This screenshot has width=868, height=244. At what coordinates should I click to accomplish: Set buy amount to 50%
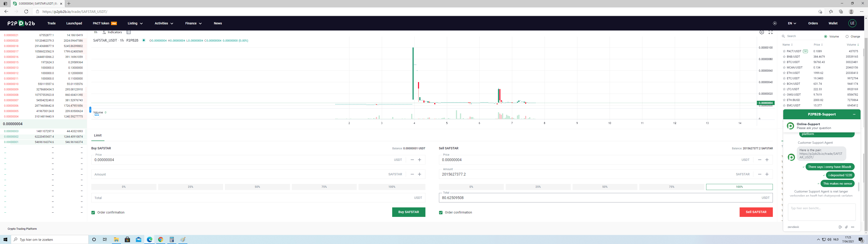257,187
